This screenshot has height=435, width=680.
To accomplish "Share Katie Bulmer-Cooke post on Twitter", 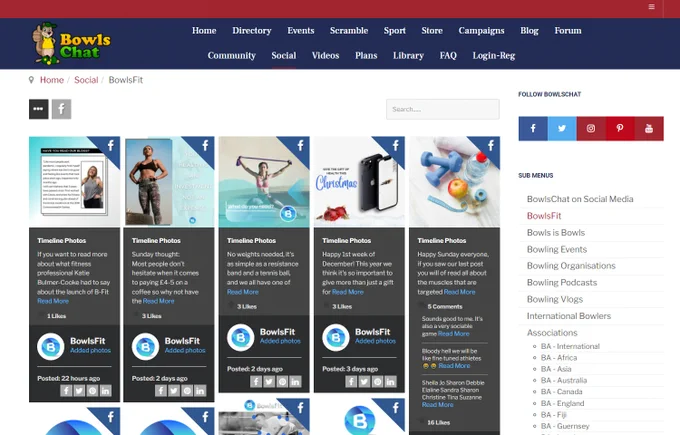I will click(79, 391).
